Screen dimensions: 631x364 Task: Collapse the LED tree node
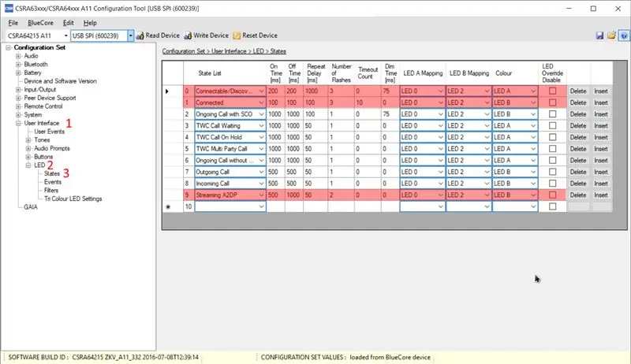[28, 165]
